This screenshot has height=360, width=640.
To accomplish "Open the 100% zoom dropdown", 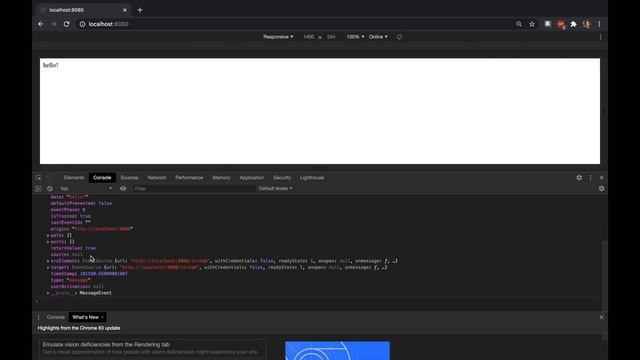I will coord(355,37).
